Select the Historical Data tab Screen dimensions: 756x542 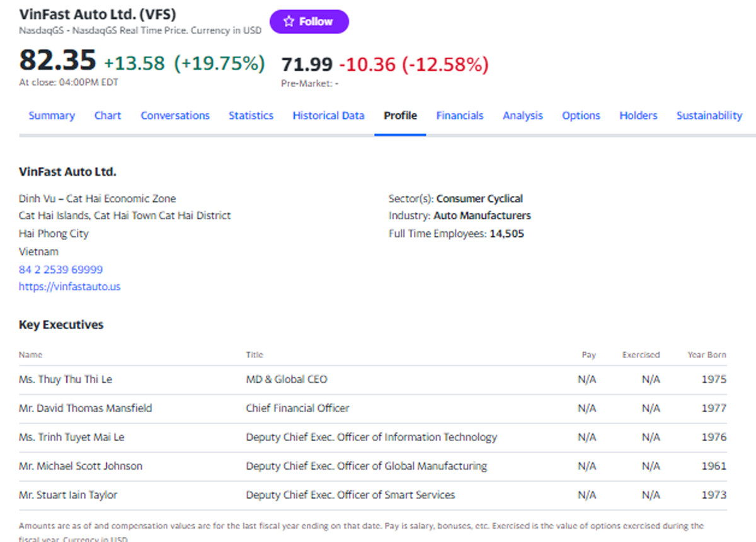[328, 115]
